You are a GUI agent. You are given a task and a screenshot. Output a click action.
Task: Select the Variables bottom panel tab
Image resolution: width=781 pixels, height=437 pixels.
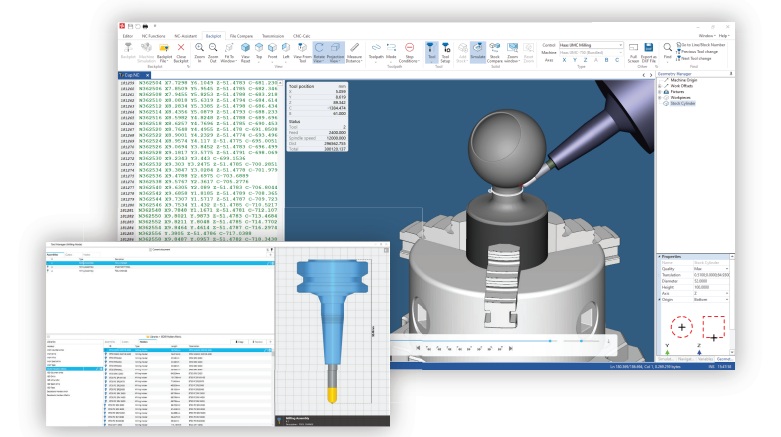point(705,359)
